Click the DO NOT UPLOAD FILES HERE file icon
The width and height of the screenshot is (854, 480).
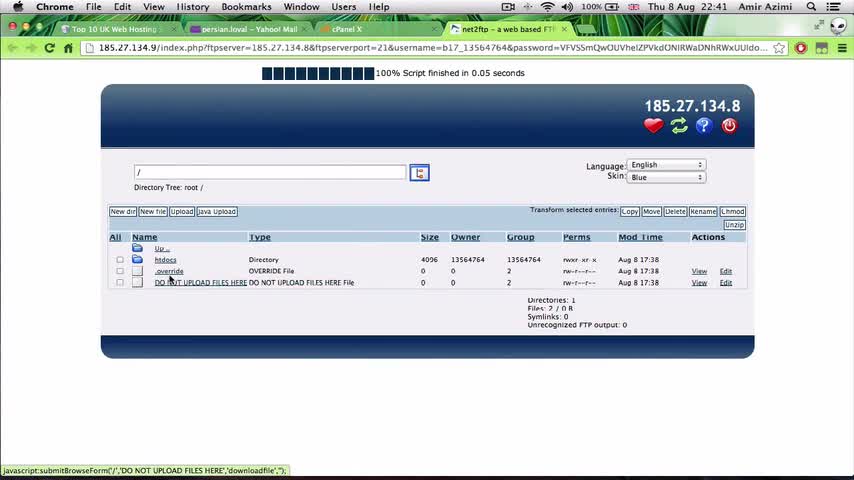137,282
